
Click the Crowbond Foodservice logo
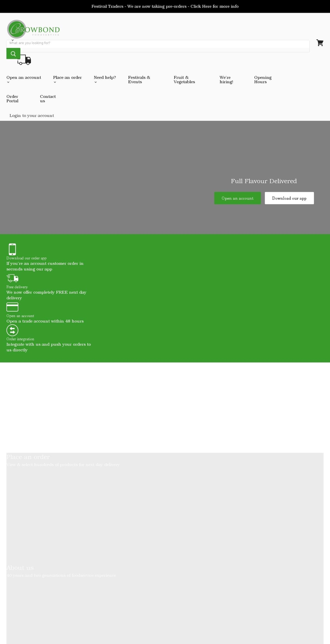point(33,29)
